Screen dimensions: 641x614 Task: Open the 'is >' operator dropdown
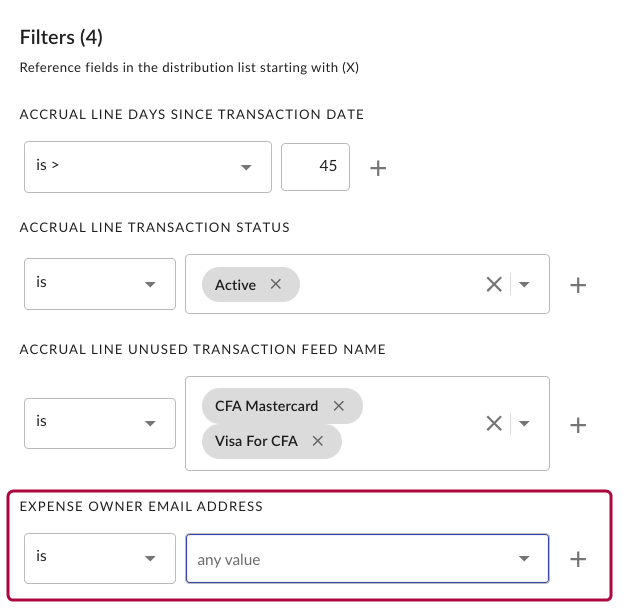(147, 167)
